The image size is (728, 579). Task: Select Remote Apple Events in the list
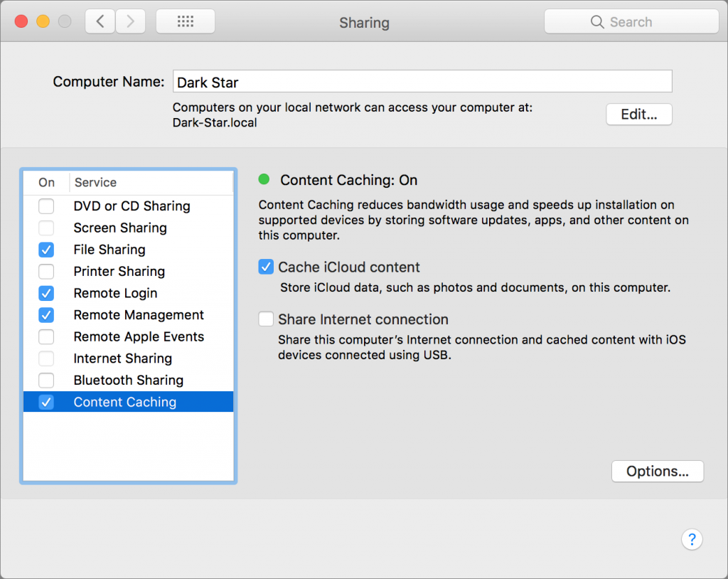137,336
